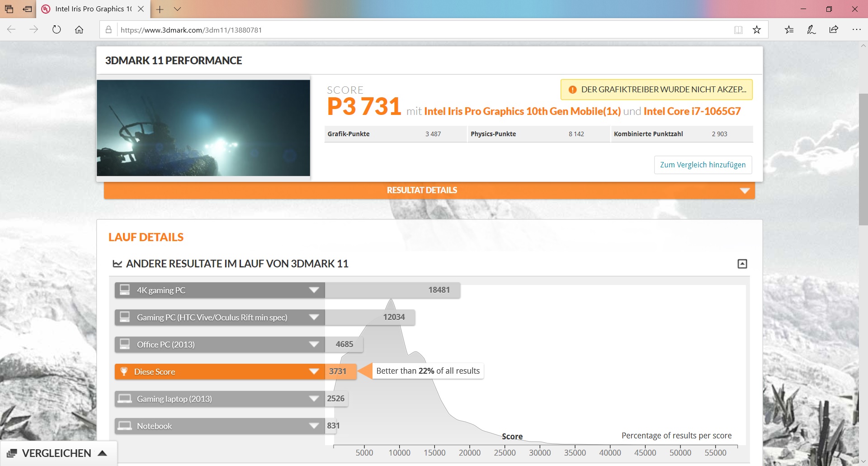Click Zum Vergleich hinzufügen button
Viewport: 868px width, 466px height.
703,165
